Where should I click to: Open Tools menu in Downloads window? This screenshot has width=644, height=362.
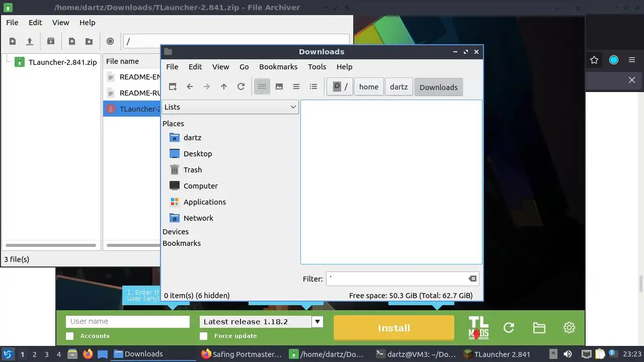[x=317, y=67]
